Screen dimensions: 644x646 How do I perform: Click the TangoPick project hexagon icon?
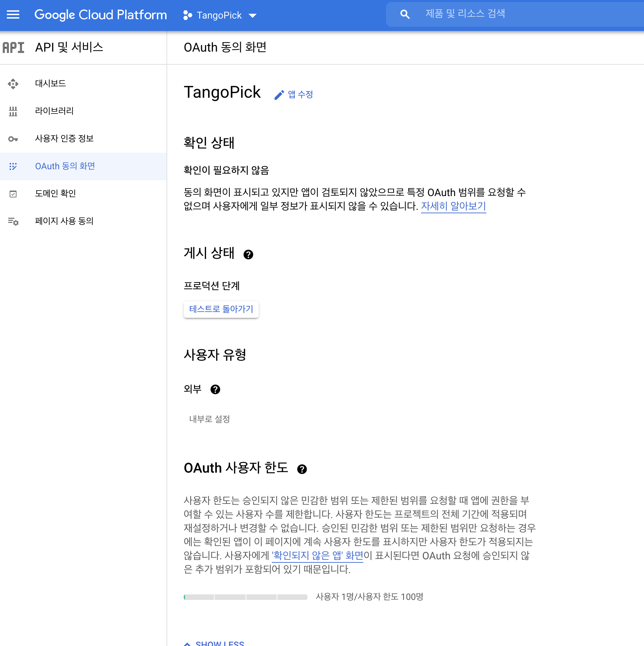point(187,15)
